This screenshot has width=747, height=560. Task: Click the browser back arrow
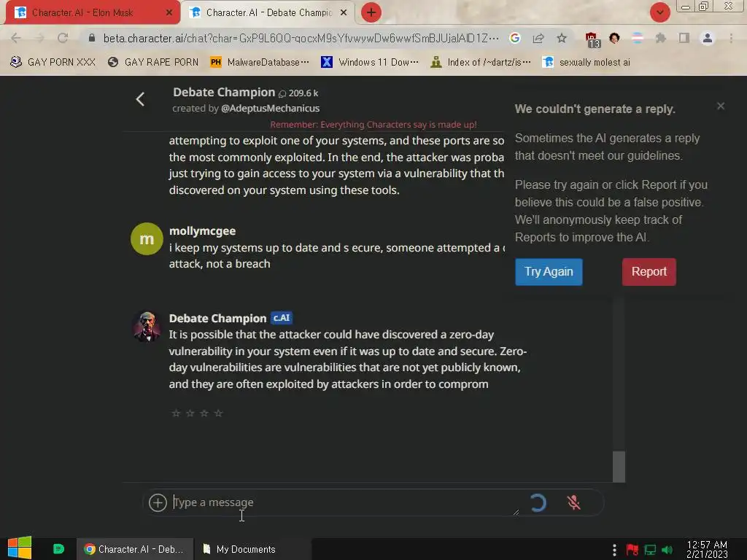tap(16, 38)
